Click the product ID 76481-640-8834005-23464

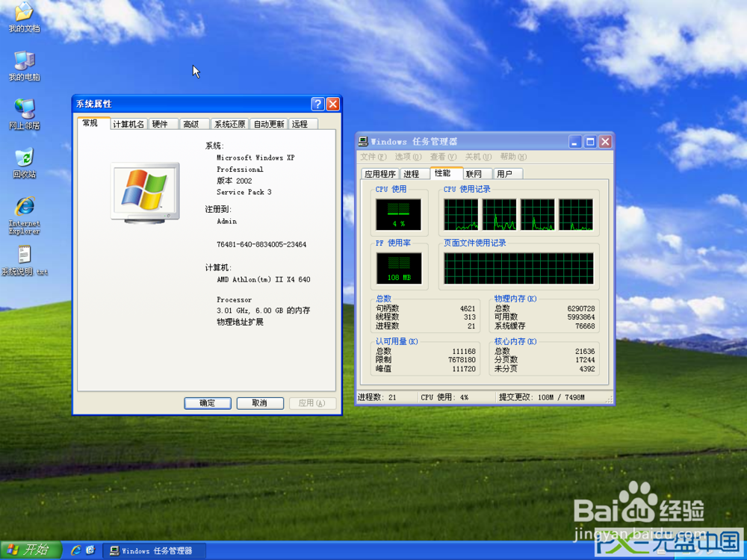click(x=261, y=244)
